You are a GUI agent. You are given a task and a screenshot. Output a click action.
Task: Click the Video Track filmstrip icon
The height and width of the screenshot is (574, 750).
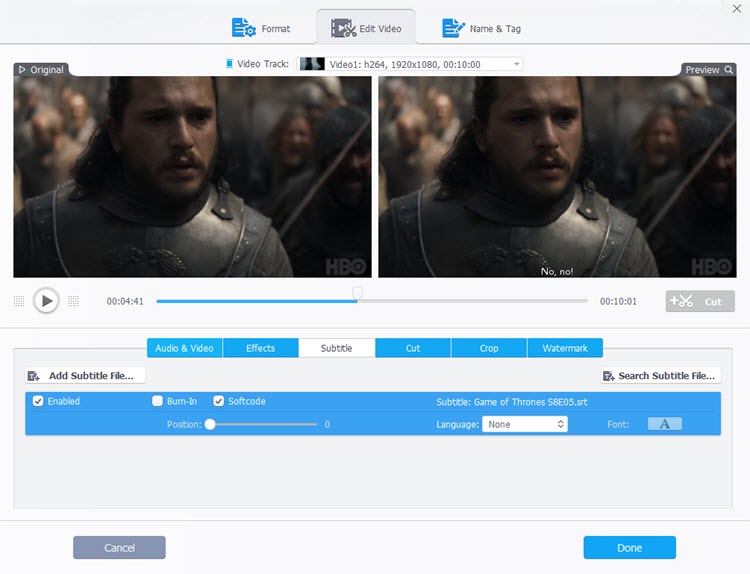click(x=230, y=64)
